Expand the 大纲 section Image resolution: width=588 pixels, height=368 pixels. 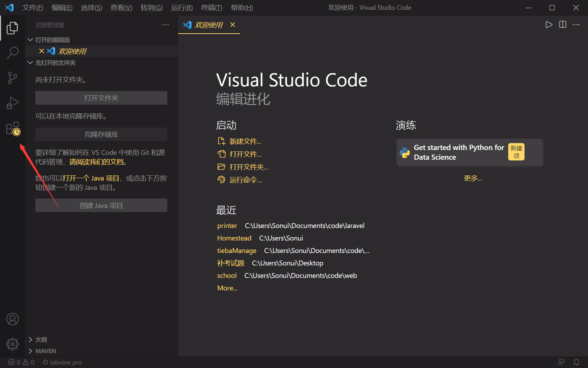click(x=30, y=340)
